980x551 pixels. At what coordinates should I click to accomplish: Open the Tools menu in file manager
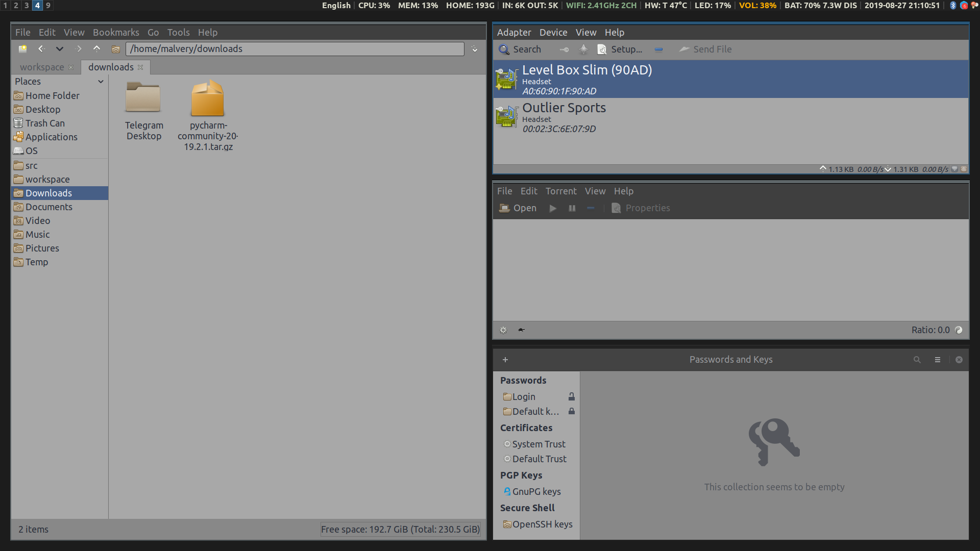178,32
